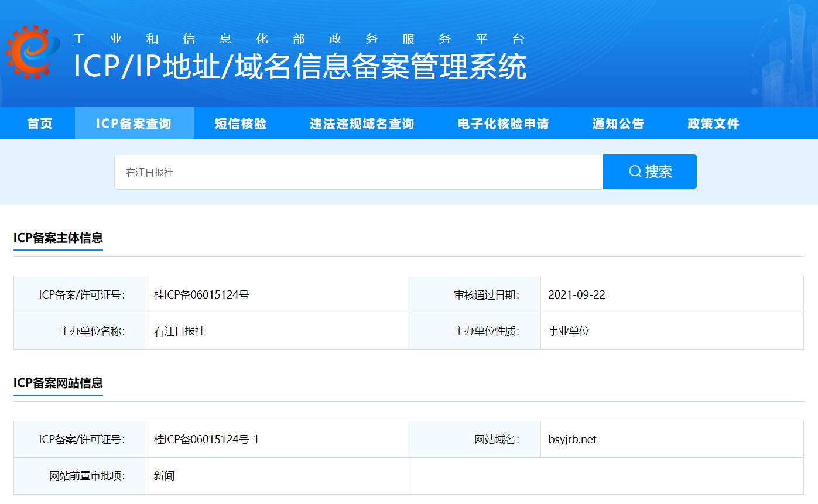Viewport: 818px width, 504px height.
Task: Click license number 桂ICP备06015124号
Action: click(201, 294)
